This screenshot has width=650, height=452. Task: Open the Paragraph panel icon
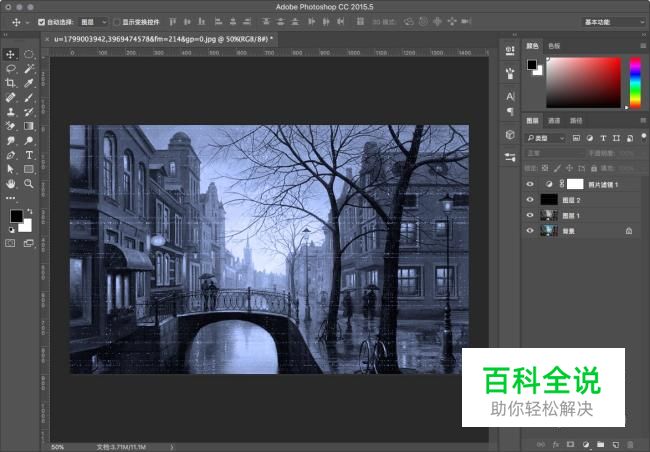coord(510,112)
